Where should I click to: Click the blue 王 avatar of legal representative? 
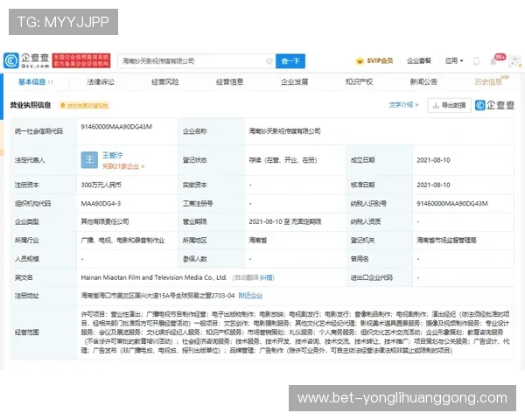click(89, 160)
